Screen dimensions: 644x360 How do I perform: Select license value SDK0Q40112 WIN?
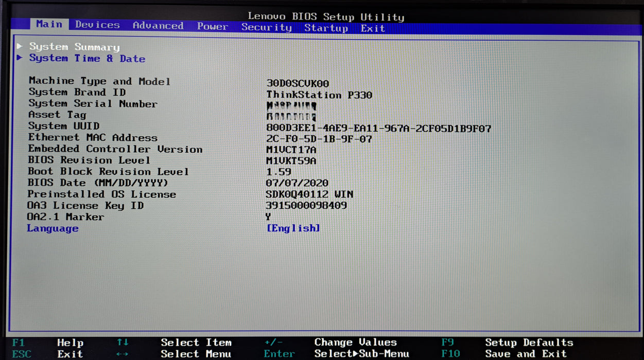[x=309, y=194]
